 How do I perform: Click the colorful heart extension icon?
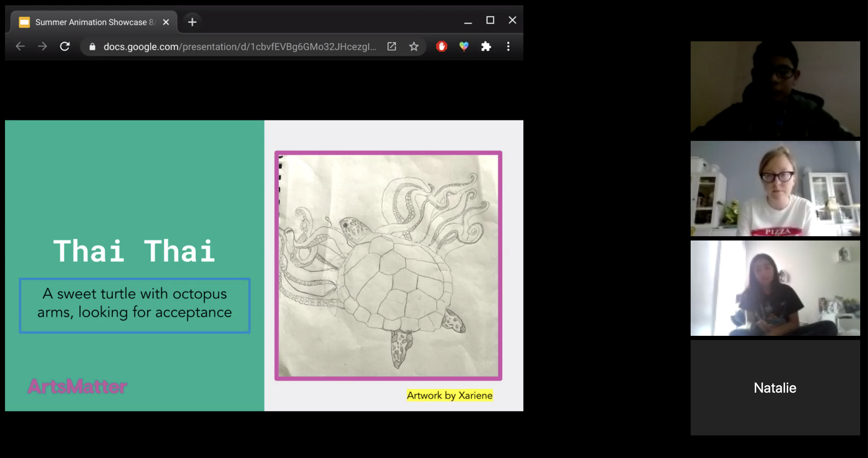click(x=464, y=46)
